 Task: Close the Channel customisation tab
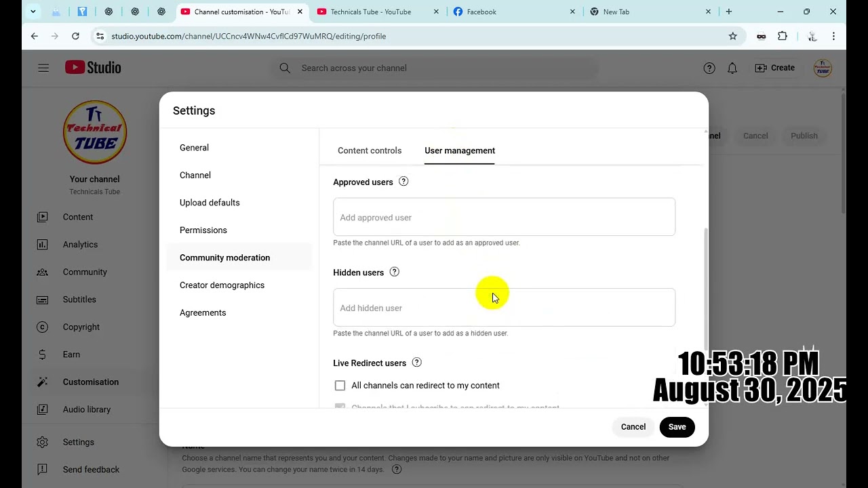coord(300,12)
